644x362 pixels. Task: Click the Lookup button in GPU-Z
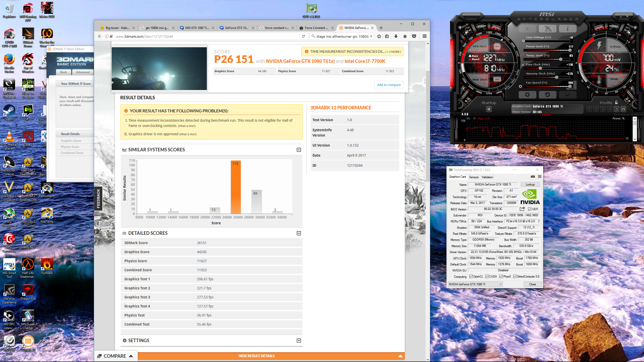click(x=530, y=184)
